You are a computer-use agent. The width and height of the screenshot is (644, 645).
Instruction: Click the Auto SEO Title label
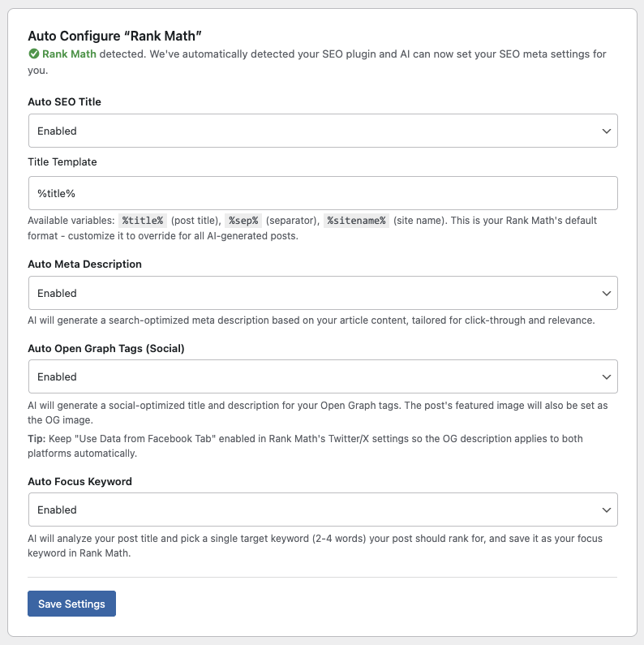(64, 101)
